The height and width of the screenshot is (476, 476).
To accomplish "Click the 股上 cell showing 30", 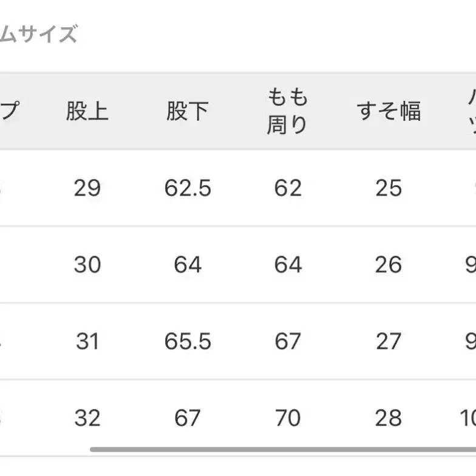I will (87, 265).
